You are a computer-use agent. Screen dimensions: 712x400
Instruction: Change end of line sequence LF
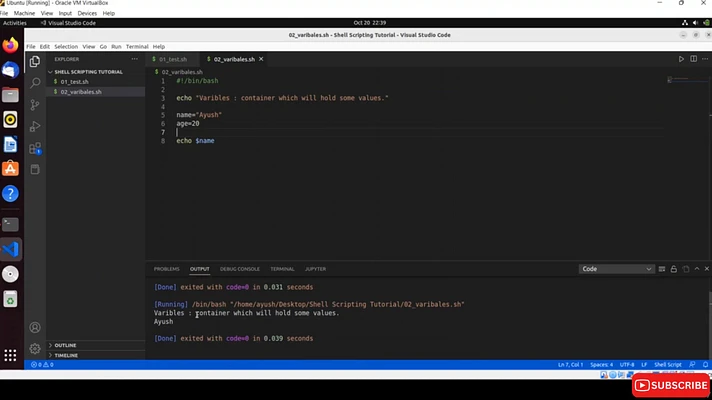pyautogui.click(x=644, y=365)
